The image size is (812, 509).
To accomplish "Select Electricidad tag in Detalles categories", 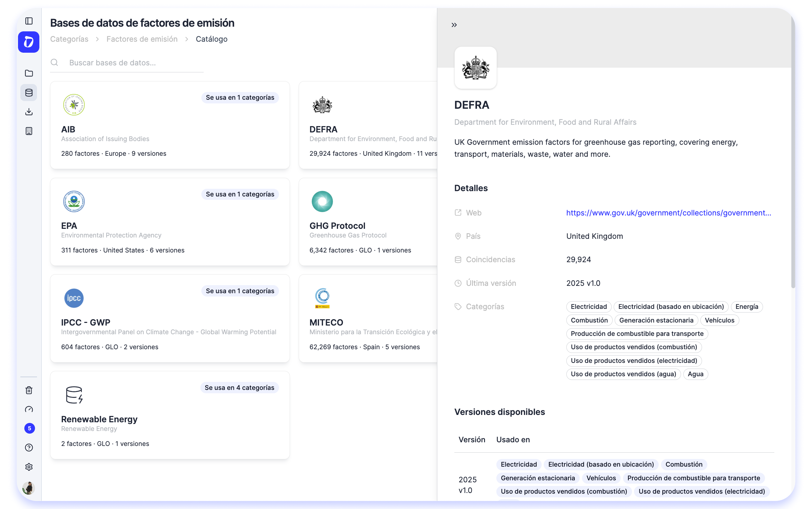I will click(x=589, y=307).
